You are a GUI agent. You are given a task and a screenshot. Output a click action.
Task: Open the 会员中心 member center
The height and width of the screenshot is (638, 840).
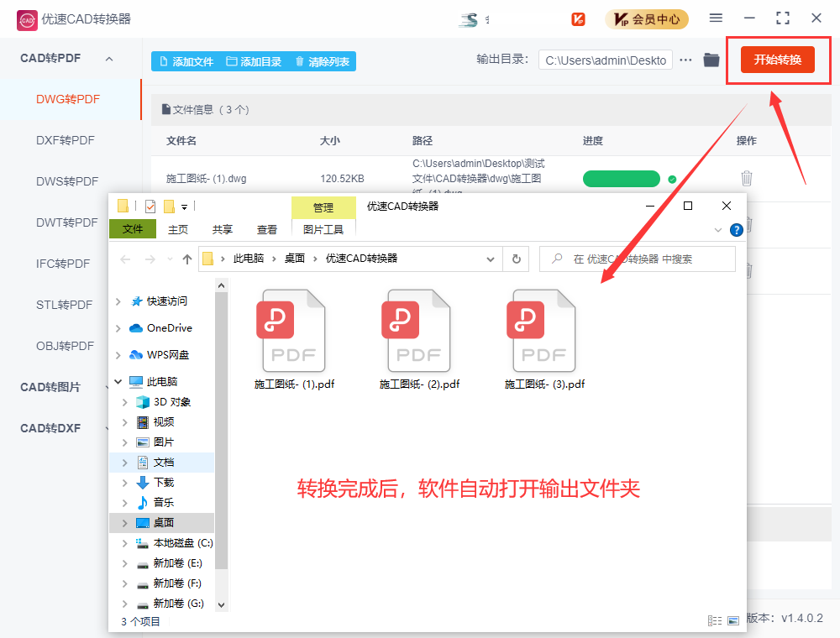coord(647,19)
